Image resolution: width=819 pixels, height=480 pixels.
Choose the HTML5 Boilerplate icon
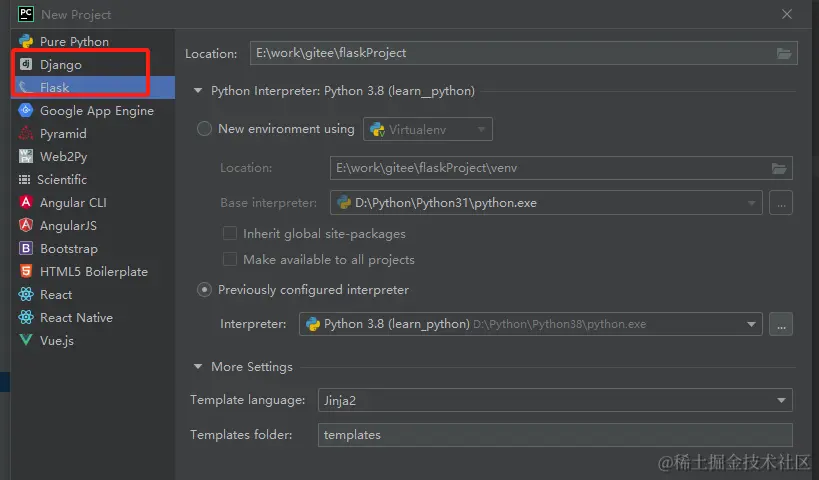click(26, 272)
